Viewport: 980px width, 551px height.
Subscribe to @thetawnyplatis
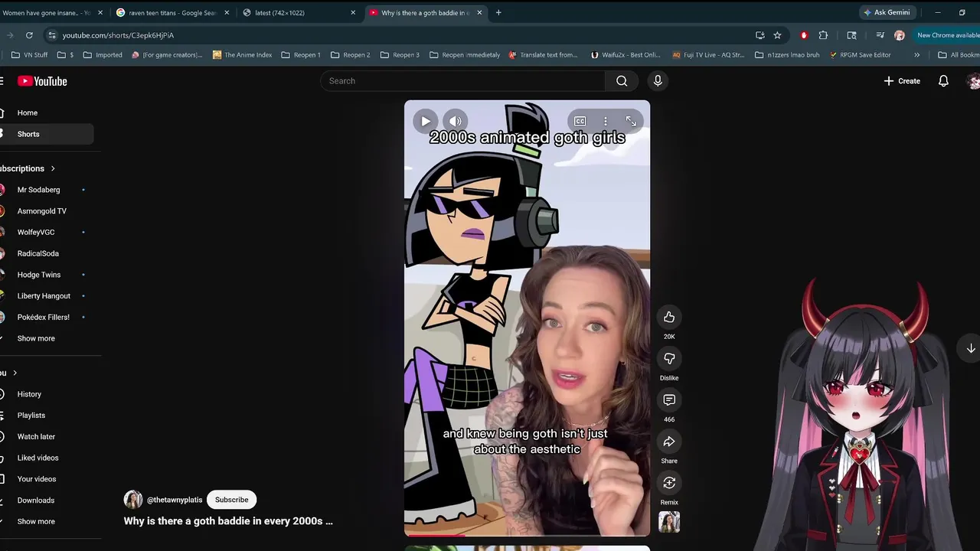tap(231, 500)
